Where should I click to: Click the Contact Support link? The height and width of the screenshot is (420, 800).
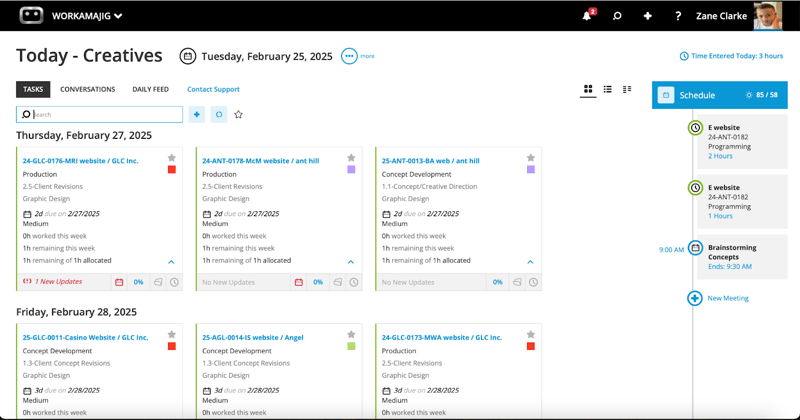click(213, 89)
